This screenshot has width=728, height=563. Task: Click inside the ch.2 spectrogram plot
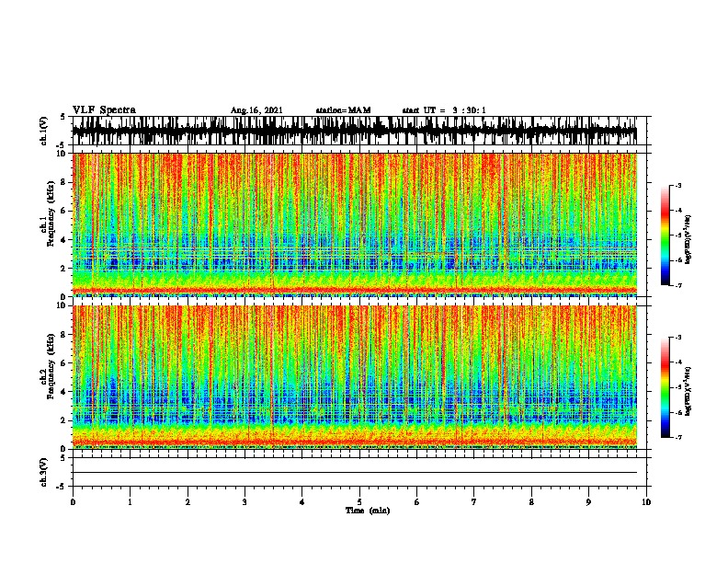point(355,377)
